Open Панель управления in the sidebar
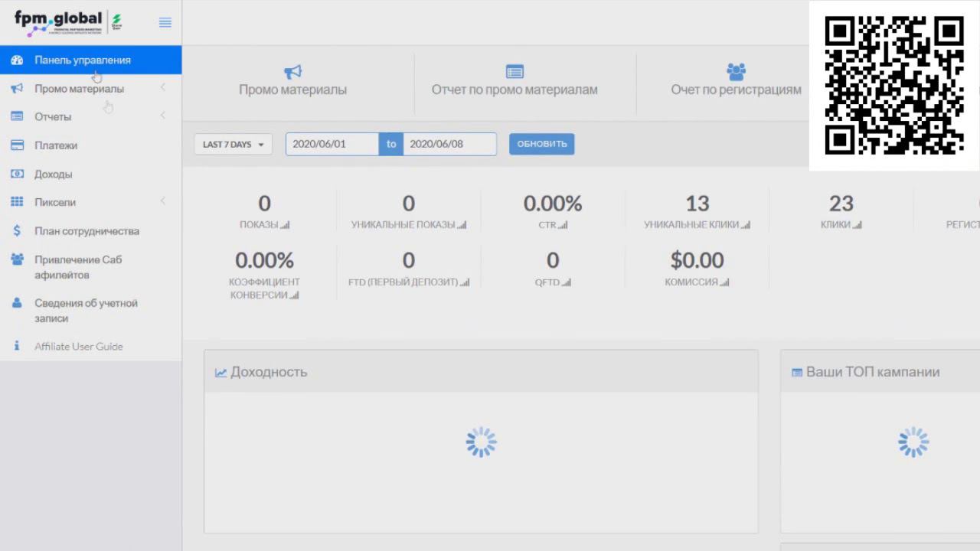This screenshot has height=551, width=980. (x=90, y=60)
